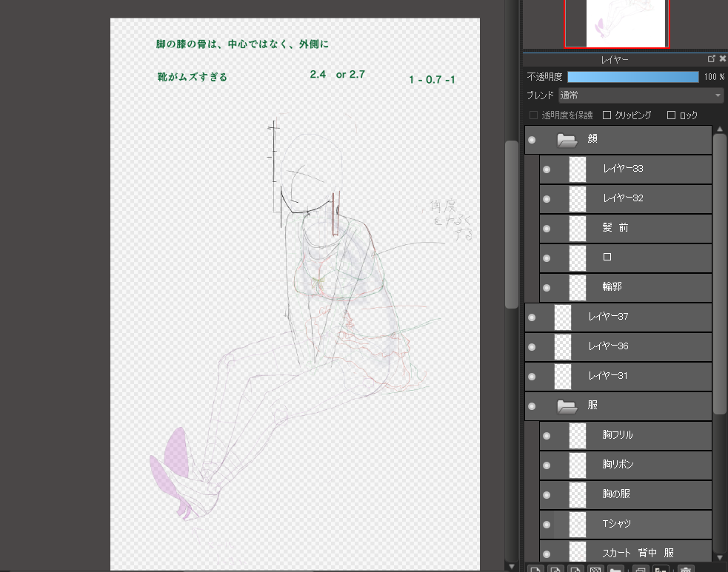
Task: Select layer name レイヤー36
Action: coord(608,346)
